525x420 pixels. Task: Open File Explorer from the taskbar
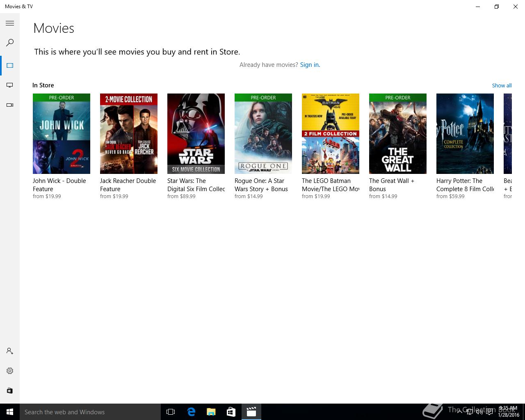point(211,412)
